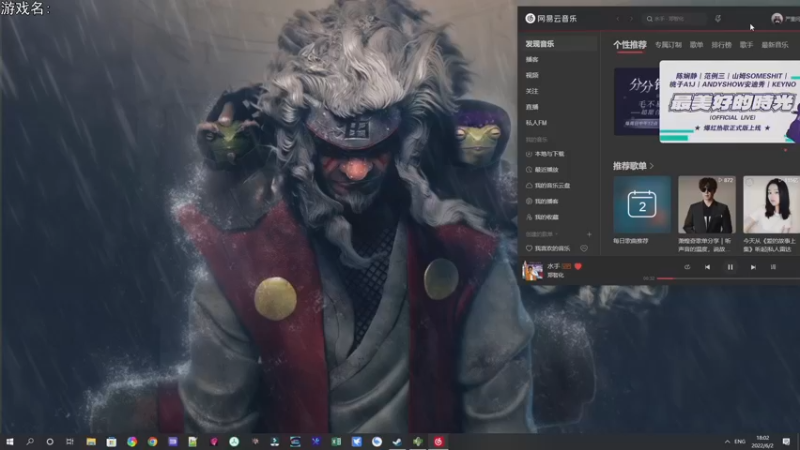Screen dimensions: 800x450
Task: Collapse the 创建的歌单 section arrow
Action: click(556, 234)
